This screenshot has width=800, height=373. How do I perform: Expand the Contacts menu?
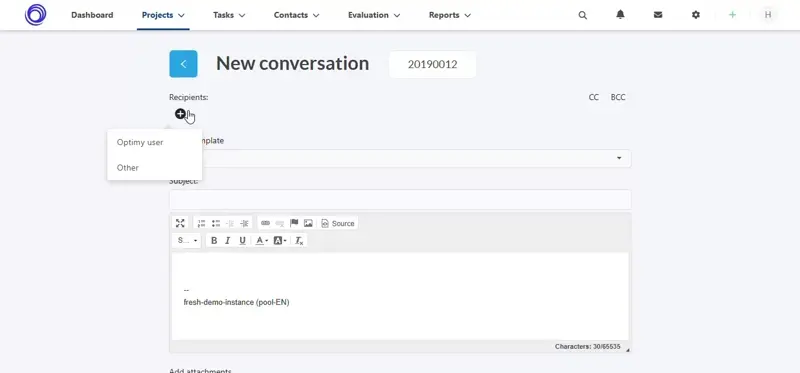(296, 15)
